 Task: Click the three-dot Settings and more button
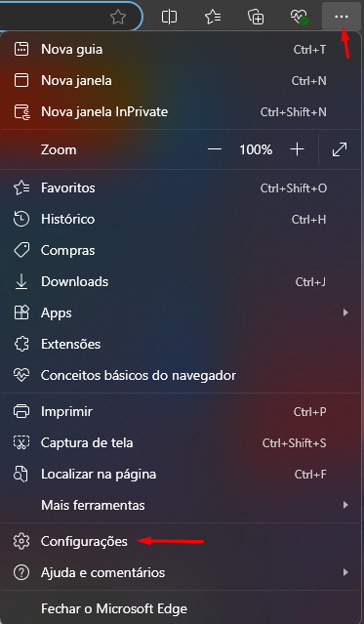(x=342, y=17)
